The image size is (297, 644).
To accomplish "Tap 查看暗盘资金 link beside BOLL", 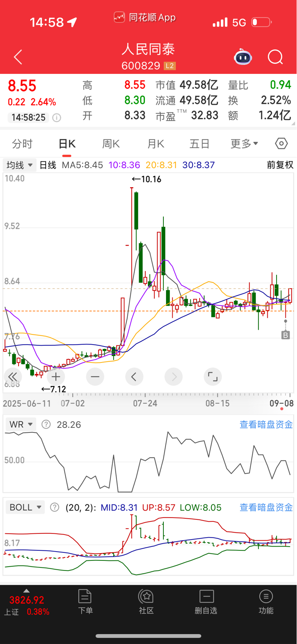I will [266, 507].
